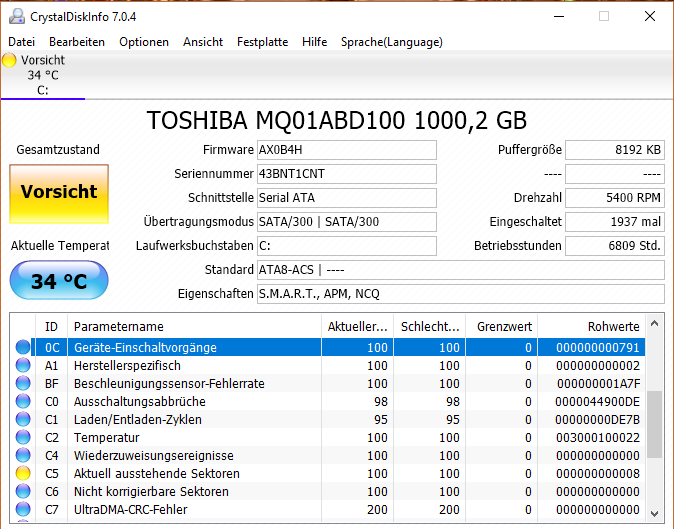674x529 pixels.
Task: Click raw value 0000044900DE
Action: point(597,401)
